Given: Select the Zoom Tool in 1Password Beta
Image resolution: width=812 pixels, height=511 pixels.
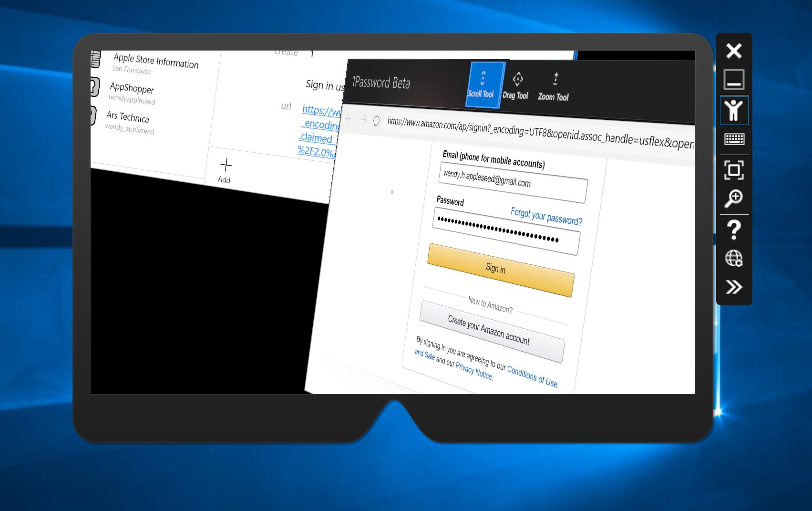Looking at the screenshot, I should click(554, 87).
